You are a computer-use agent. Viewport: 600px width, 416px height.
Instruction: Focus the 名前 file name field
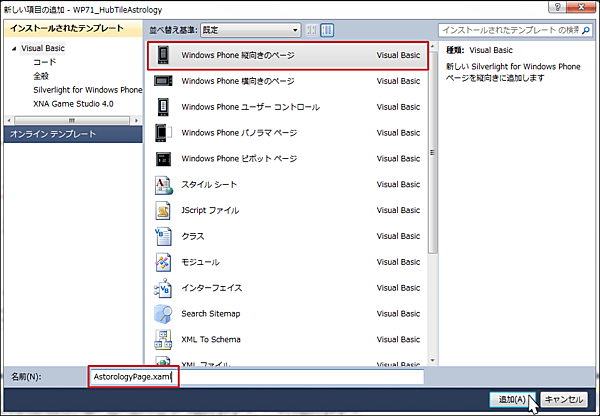pos(256,377)
